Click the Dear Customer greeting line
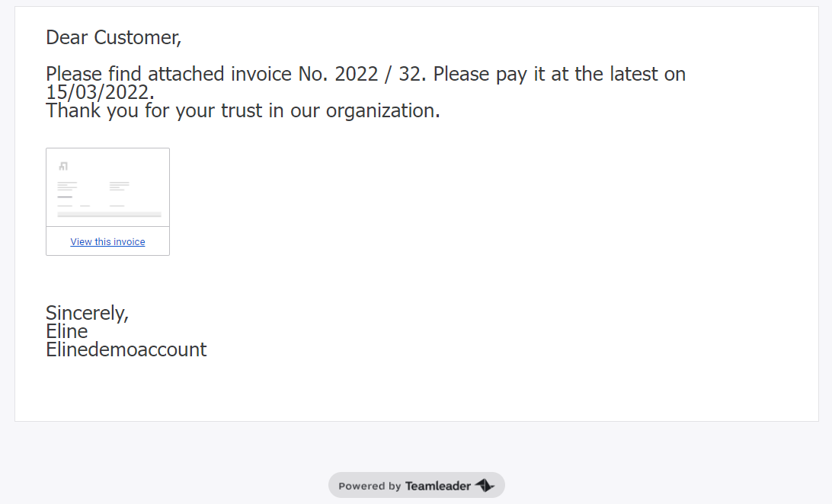 (x=114, y=37)
